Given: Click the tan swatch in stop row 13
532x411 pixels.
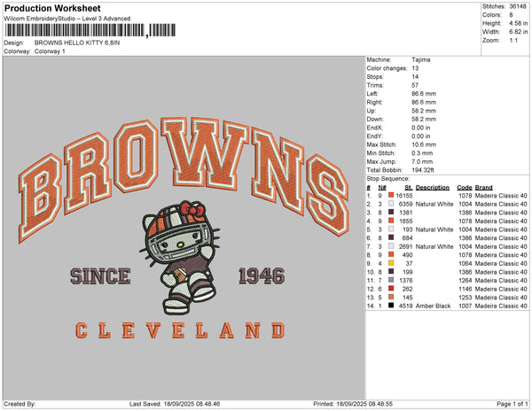Looking at the screenshot, I should [x=391, y=297].
